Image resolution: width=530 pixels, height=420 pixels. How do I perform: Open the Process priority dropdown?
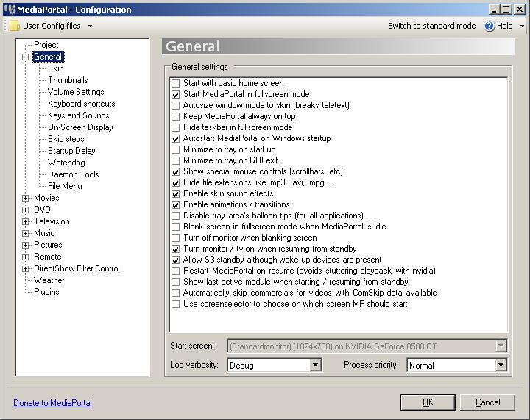tap(501, 365)
